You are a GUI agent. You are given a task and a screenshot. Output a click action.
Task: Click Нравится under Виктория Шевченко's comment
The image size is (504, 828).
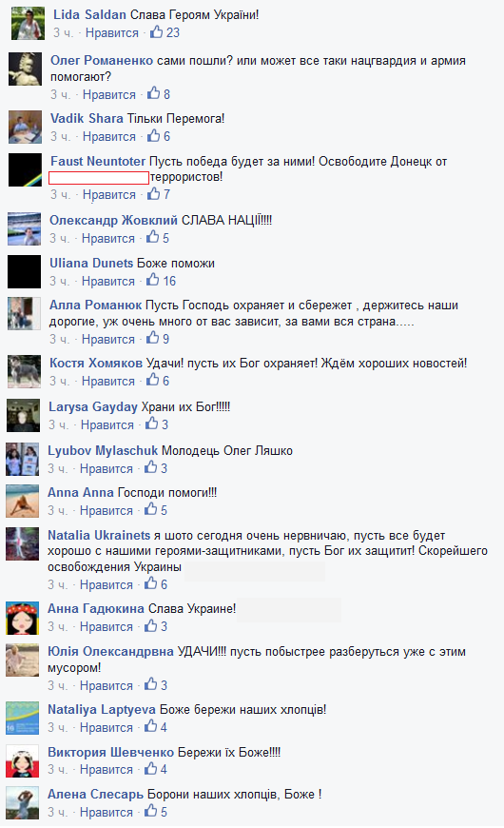tap(107, 770)
